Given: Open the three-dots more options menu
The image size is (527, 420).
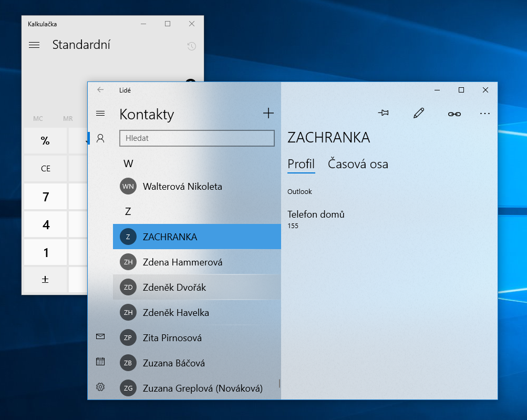Looking at the screenshot, I should 484,114.
